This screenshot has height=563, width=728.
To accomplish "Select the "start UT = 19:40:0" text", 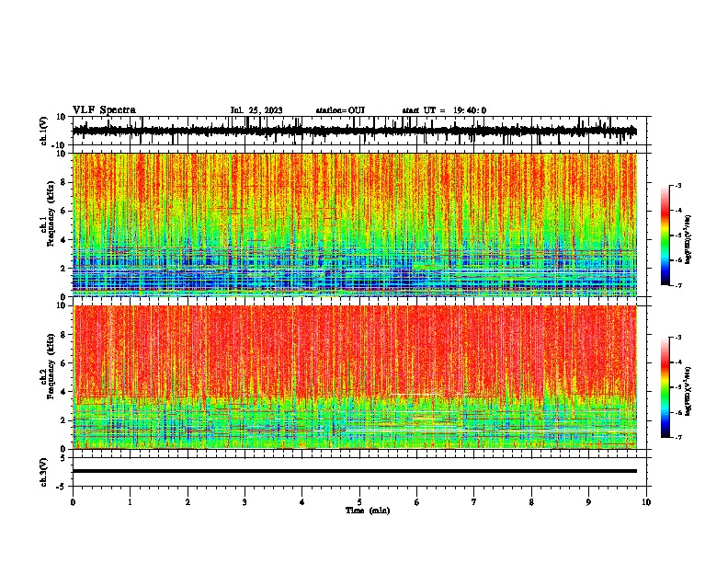I will pyautogui.click(x=444, y=110).
